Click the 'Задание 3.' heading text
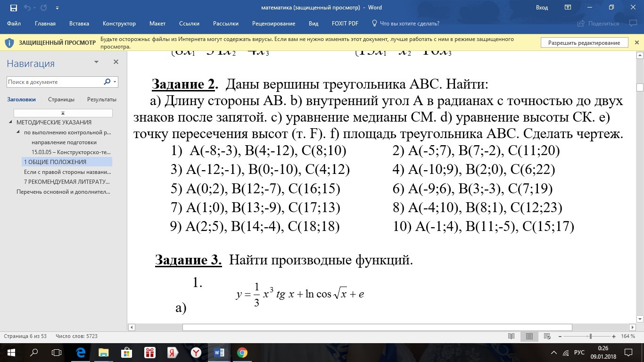The image size is (644, 362). click(x=189, y=260)
